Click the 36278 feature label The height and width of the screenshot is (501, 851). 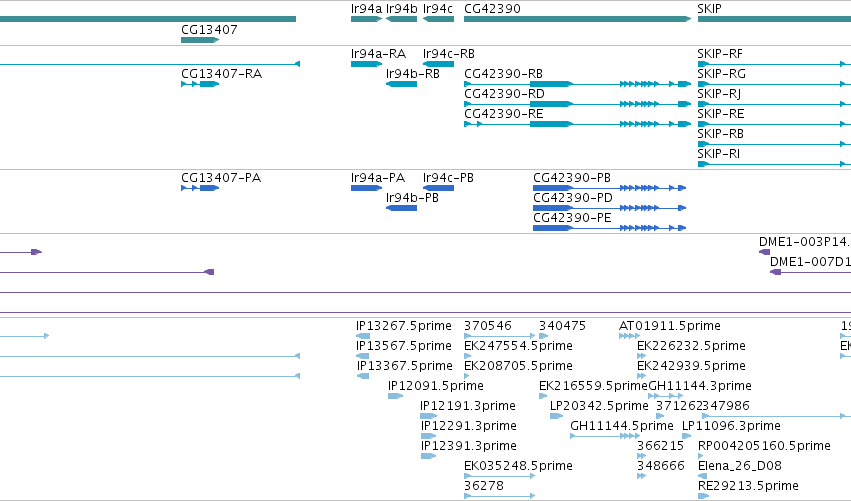pyautogui.click(x=484, y=487)
